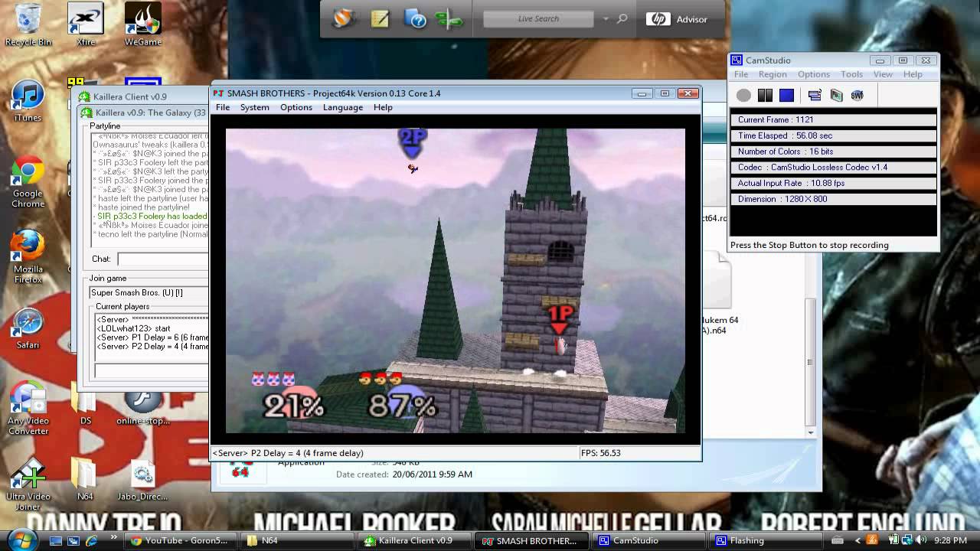Screen dimensions: 980x551
Task: Open the iTunes desktop icon
Action: [x=28, y=101]
